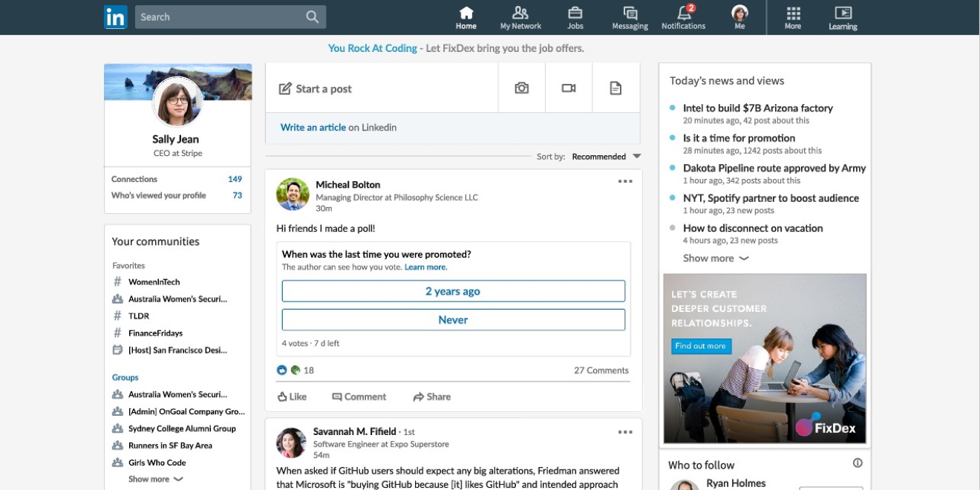This screenshot has width=980, height=490.
Task: Open the Jobs tab
Action: click(x=575, y=18)
